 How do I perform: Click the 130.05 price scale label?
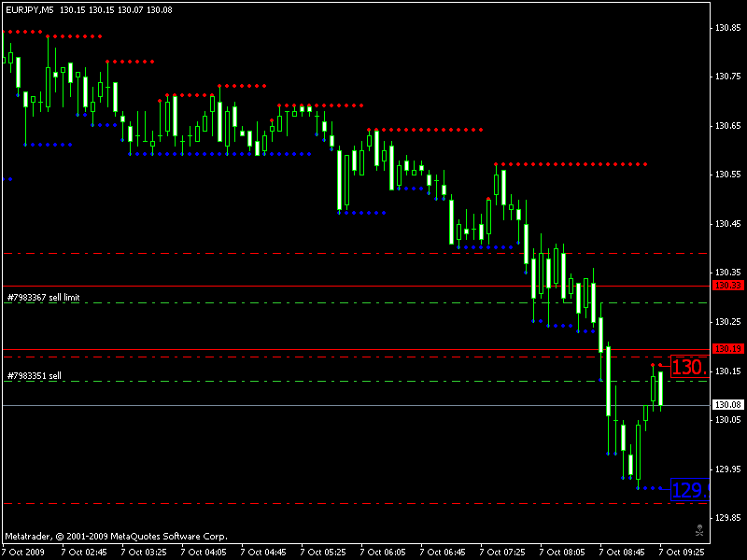point(728,420)
